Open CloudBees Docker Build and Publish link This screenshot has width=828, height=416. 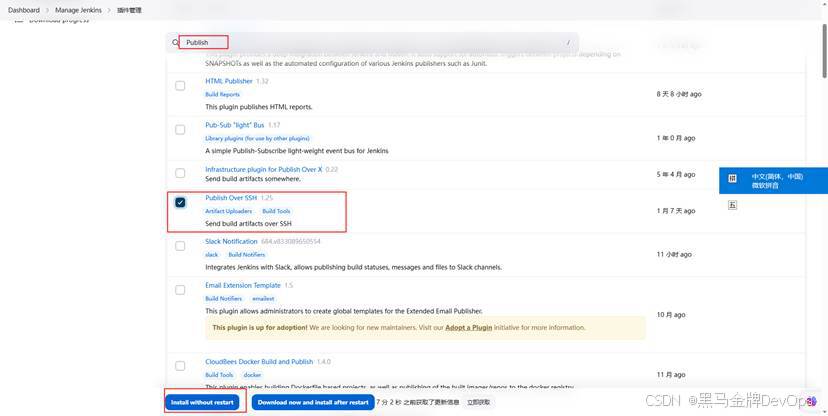click(259, 362)
